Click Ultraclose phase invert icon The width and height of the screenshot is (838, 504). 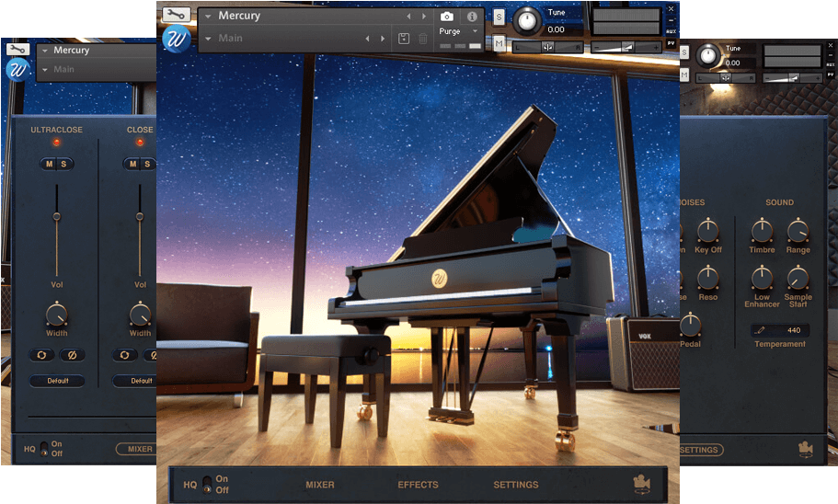72,355
